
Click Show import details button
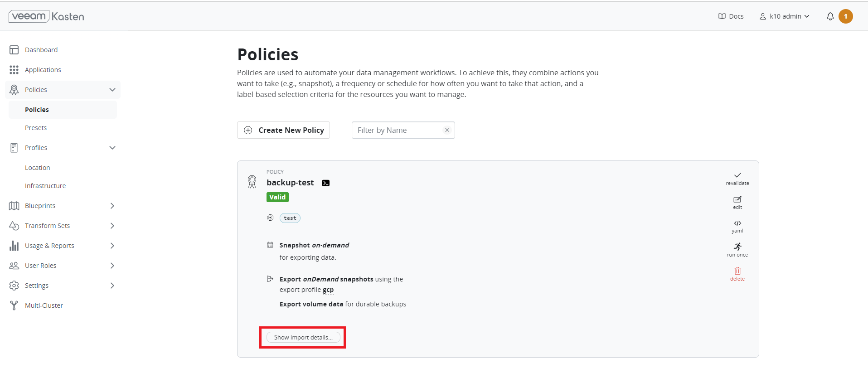303,338
